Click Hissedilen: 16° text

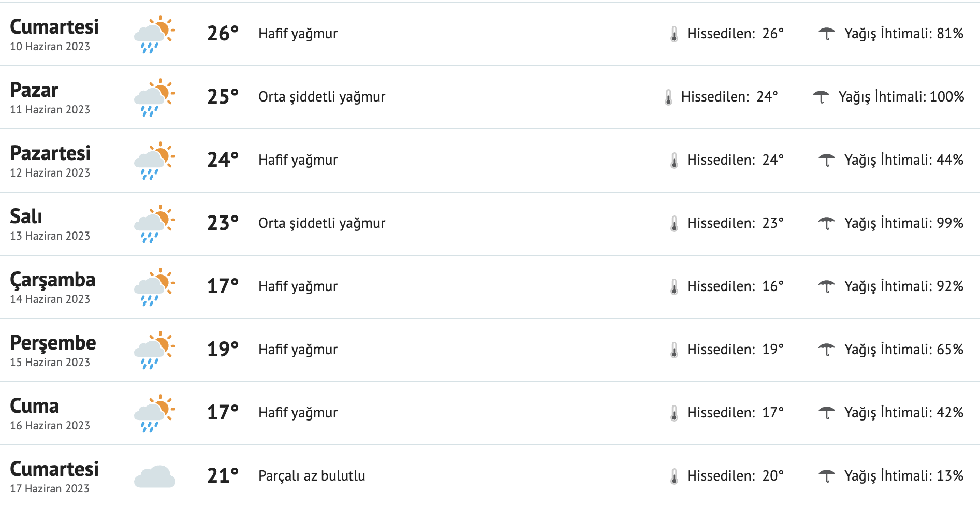[x=735, y=286]
